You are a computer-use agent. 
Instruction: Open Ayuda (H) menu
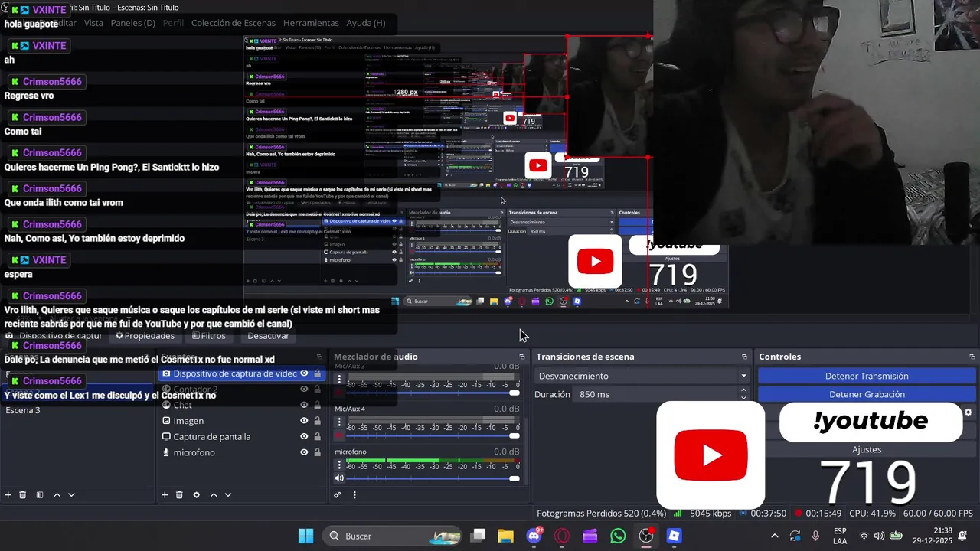tap(366, 23)
